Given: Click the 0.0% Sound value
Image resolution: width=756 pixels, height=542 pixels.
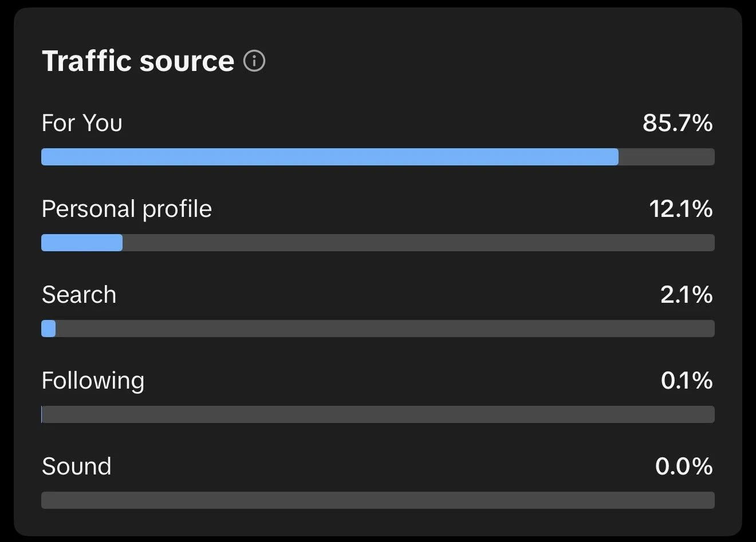Looking at the screenshot, I should (x=684, y=466).
